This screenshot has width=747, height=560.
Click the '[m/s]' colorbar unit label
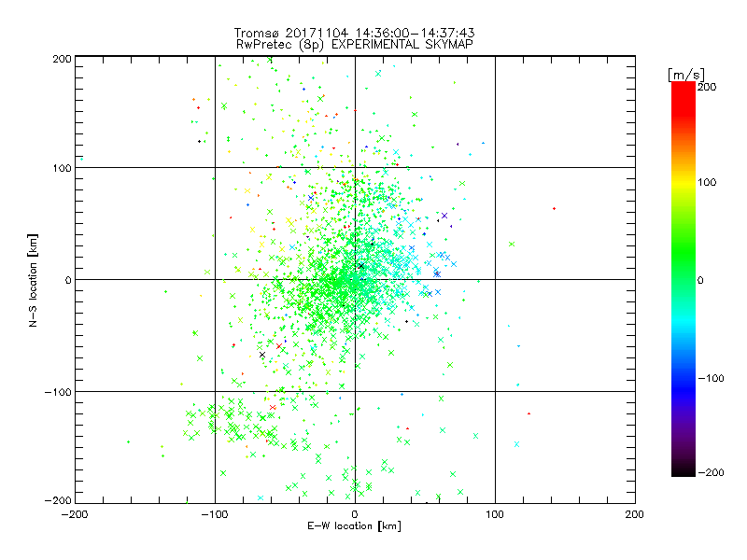point(685,75)
